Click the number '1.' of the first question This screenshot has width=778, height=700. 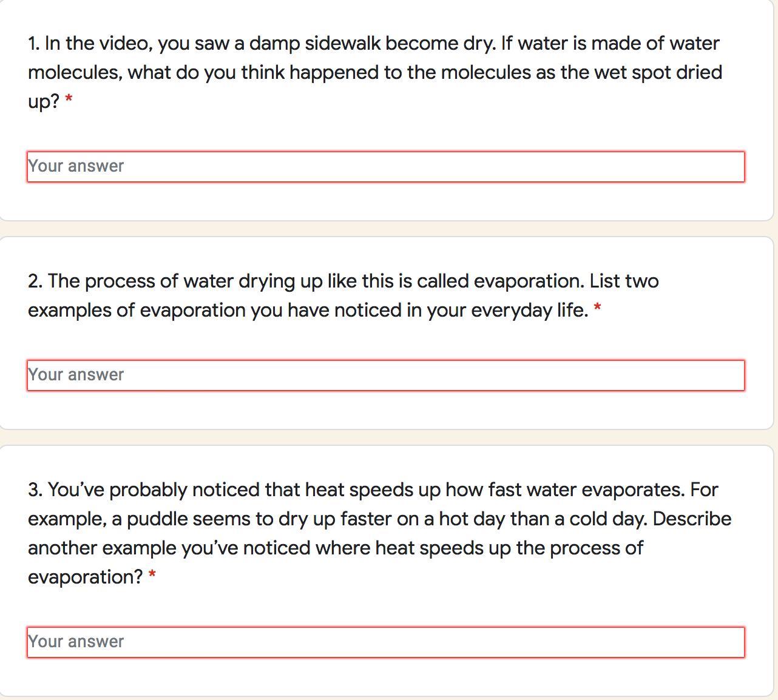[x=35, y=44]
